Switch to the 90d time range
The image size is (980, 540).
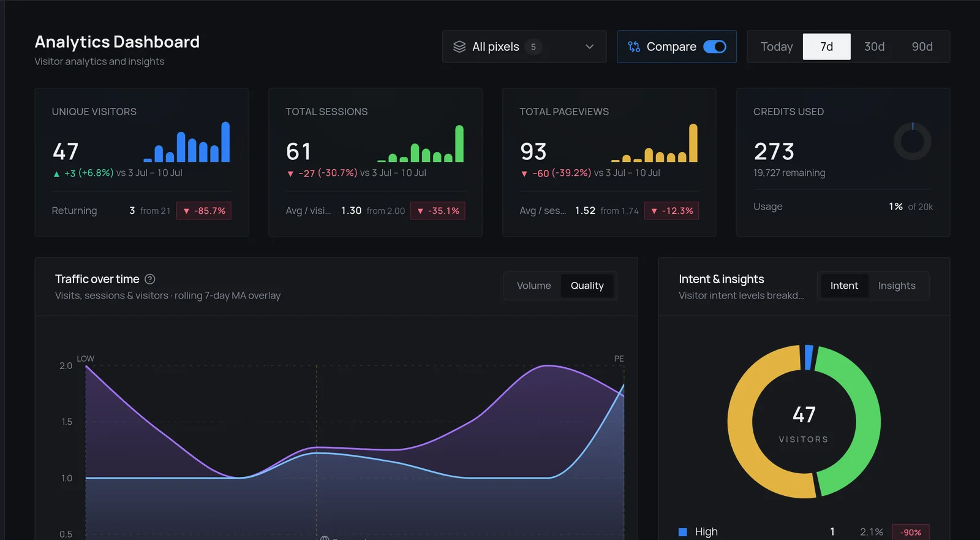[922, 47]
